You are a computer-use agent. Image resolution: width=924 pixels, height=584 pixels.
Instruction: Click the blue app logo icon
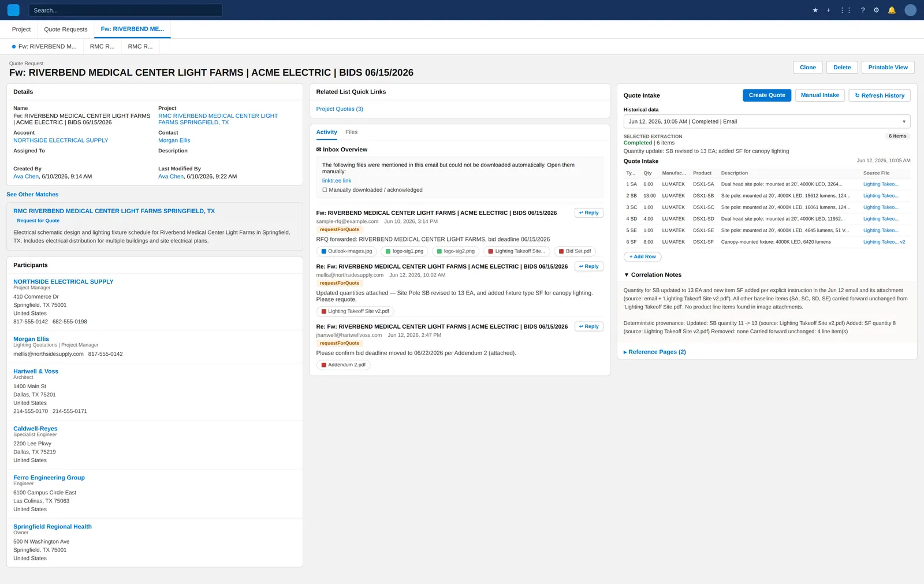click(x=13, y=10)
